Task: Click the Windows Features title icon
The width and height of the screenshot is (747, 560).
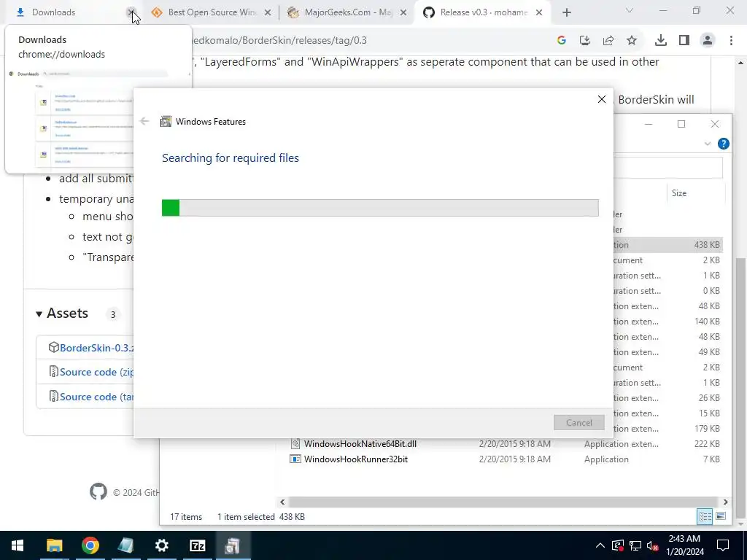Action: pos(166,122)
